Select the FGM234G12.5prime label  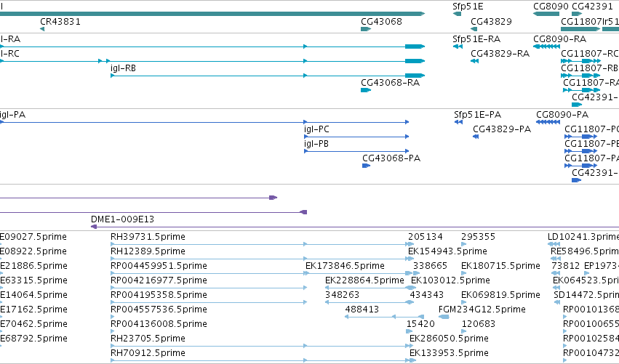pyautogui.click(x=482, y=310)
